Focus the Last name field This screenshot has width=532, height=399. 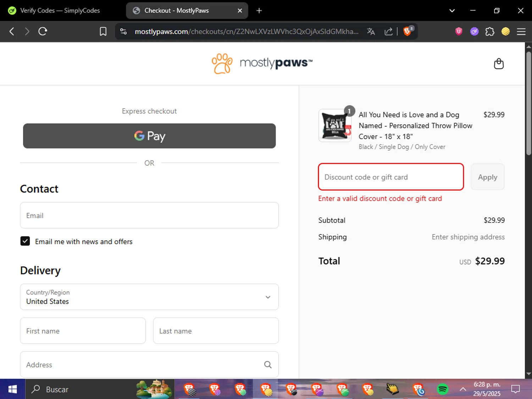[x=216, y=331]
